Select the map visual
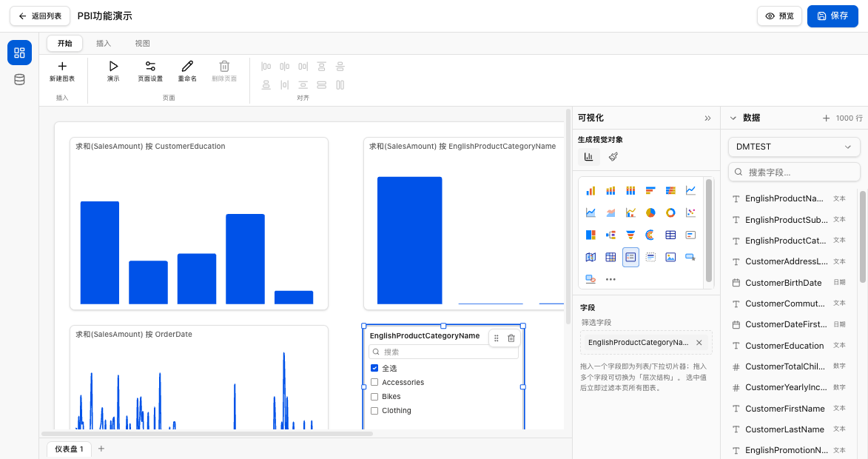868x459 pixels. [591, 257]
